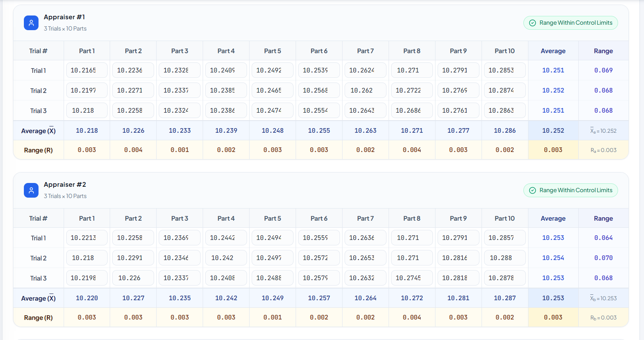Image resolution: width=644 pixels, height=340 pixels.
Task: Edit Appraiser #2 Trial 3 Part 2 value 10.226
Action: [133, 278]
